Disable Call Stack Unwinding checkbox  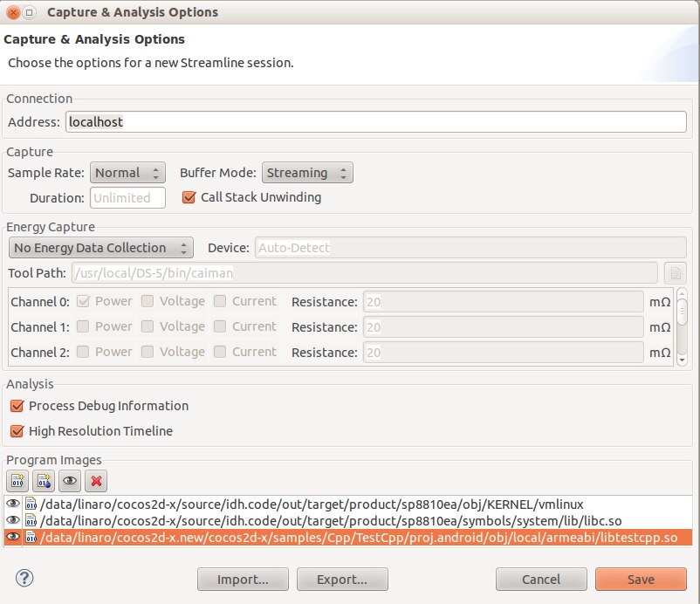click(x=189, y=197)
